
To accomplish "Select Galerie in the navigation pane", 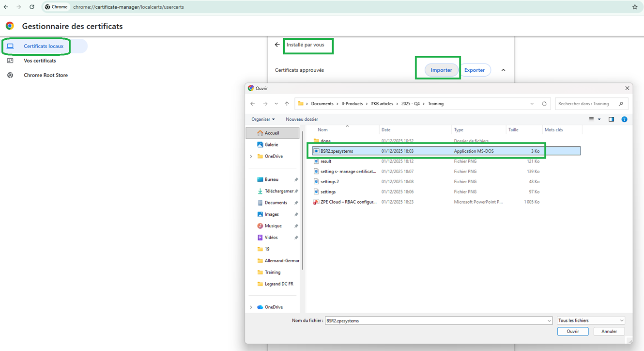I will point(271,144).
